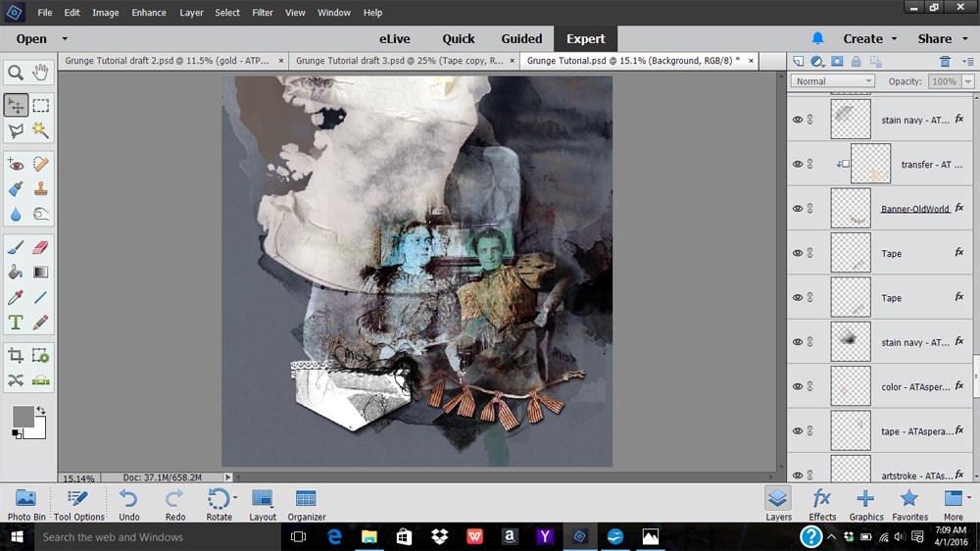Hide the tape - ATAspera layer

pyautogui.click(x=798, y=430)
